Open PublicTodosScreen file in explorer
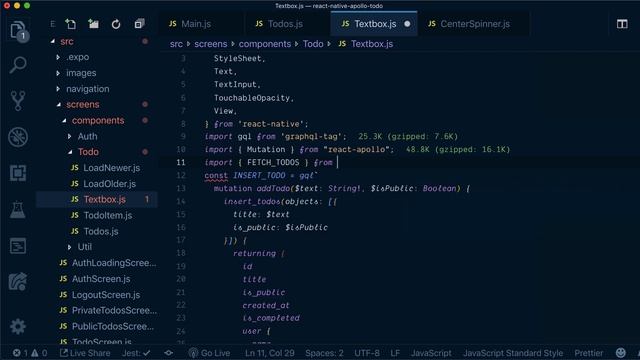The image size is (640, 360). (x=113, y=327)
